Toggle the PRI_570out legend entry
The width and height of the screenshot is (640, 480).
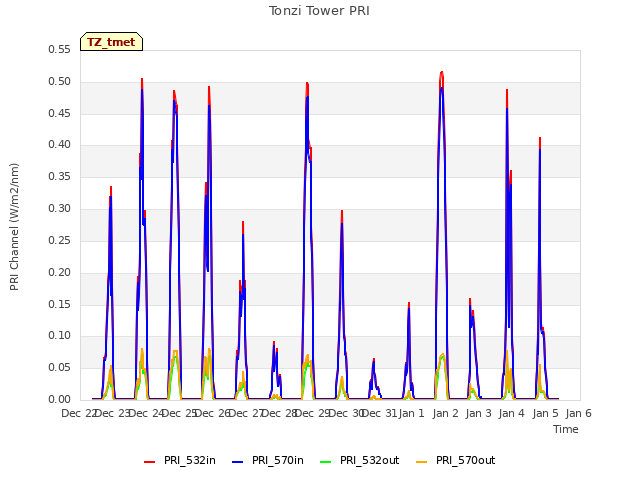click(x=456, y=460)
